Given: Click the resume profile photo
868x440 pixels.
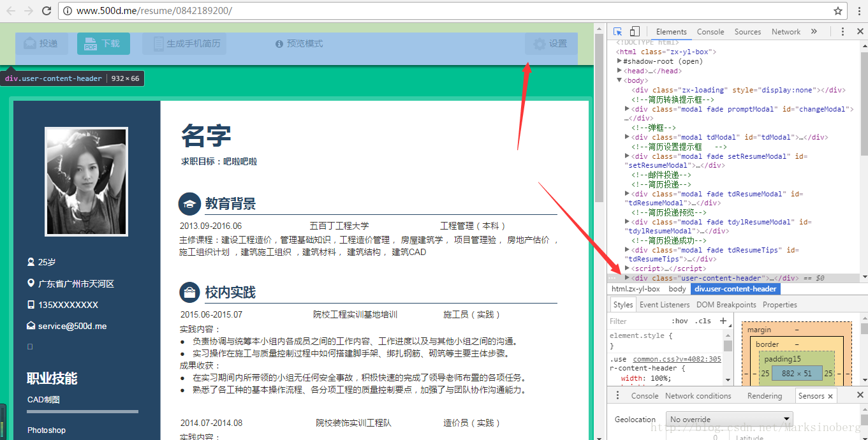Looking at the screenshot, I should [x=87, y=182].
